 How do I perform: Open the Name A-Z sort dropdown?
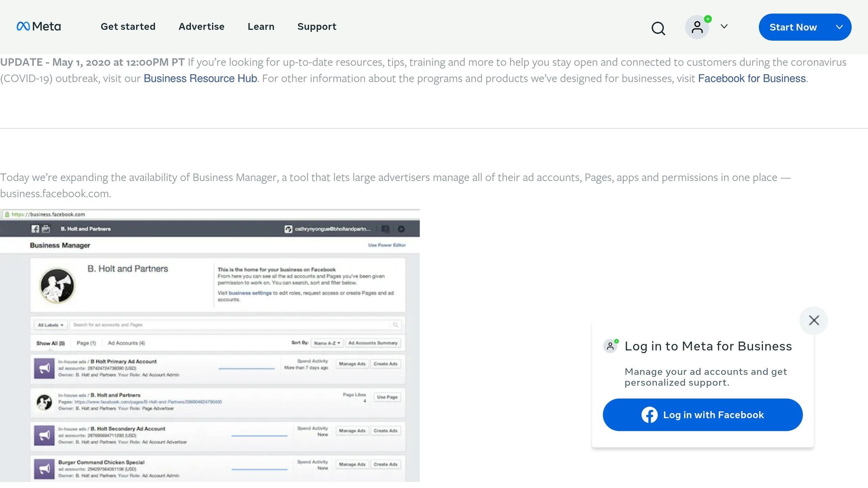coord(327,343)
